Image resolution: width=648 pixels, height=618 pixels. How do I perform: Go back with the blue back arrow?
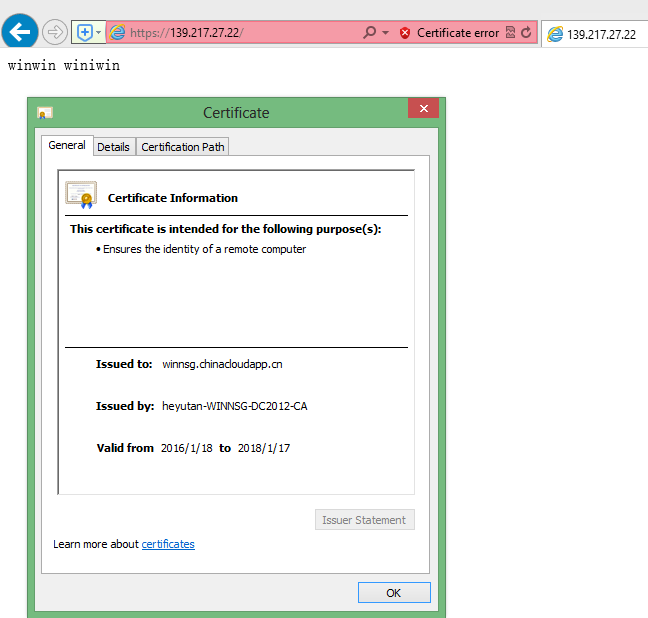[x=20, y=31]
